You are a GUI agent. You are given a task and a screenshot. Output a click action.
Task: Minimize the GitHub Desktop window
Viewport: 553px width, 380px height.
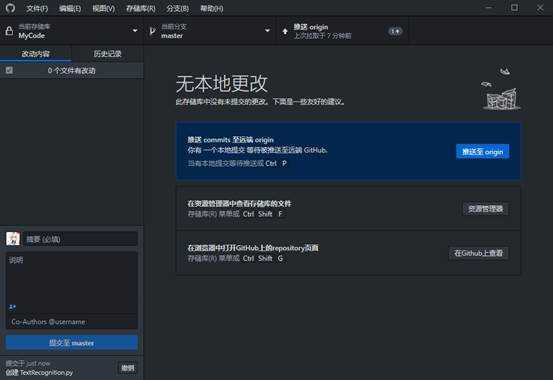(488, 8)
